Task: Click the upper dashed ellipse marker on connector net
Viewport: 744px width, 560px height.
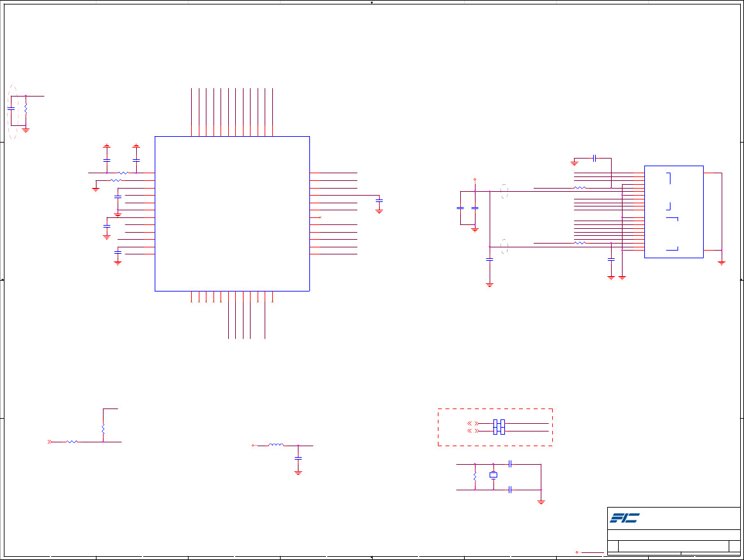Action: click(x=504, y=191)
